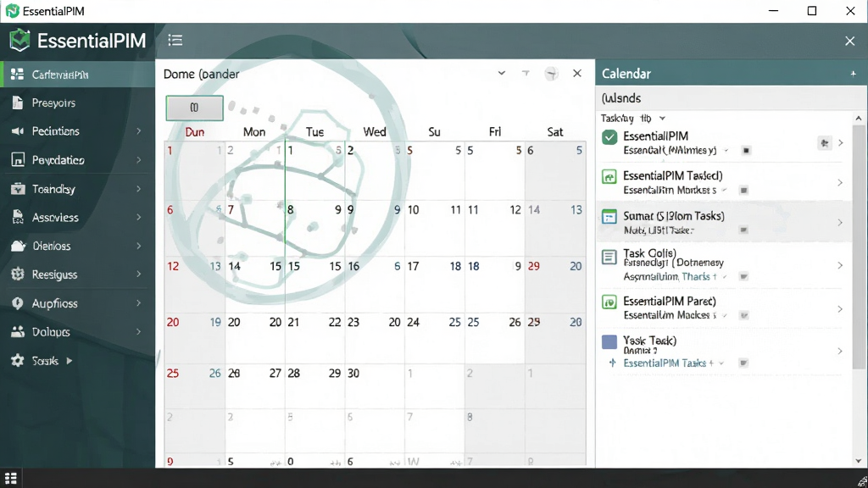Open the Taskfay dropdown arrow
The width and height of the screenshot is (868, 488).
coord(662,119)
